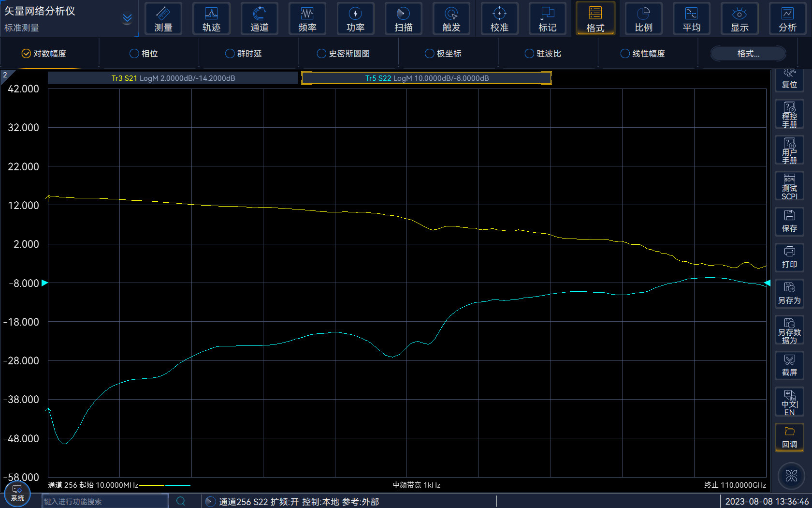Screen dimensions: 812x508
Task: Click the 扫描 (Sweep) toolbar icon
Action: tap(403, 19)
